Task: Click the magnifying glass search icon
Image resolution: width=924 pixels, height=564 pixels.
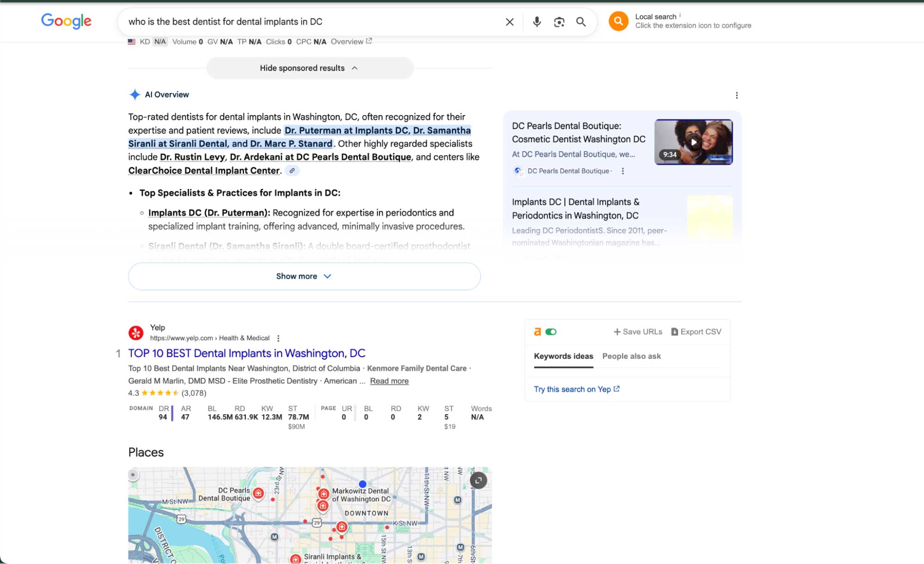Action: 581,22
